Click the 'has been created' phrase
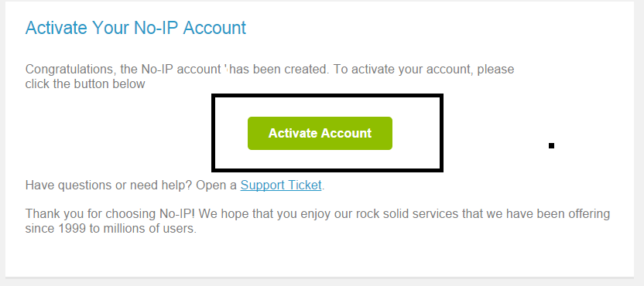The height and width of the screenshot is (286, 644). [x=279, y=69]
